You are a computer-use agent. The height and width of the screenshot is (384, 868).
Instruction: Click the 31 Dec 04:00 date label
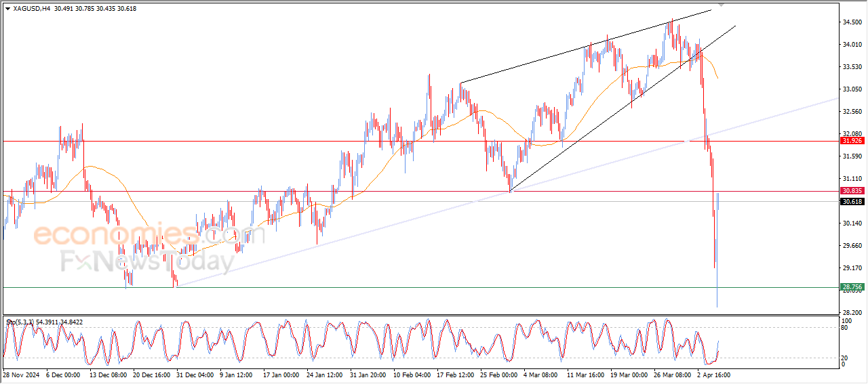click(194, 375)
